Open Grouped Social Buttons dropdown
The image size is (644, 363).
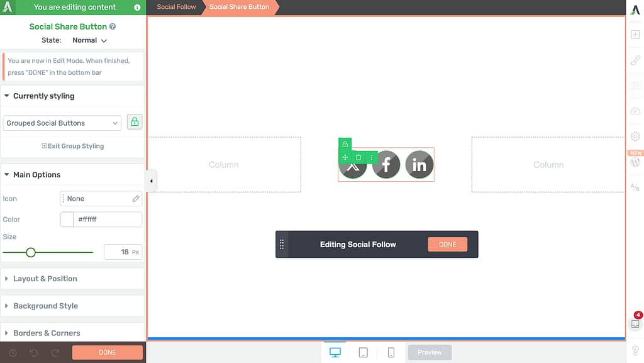point(62,123)
